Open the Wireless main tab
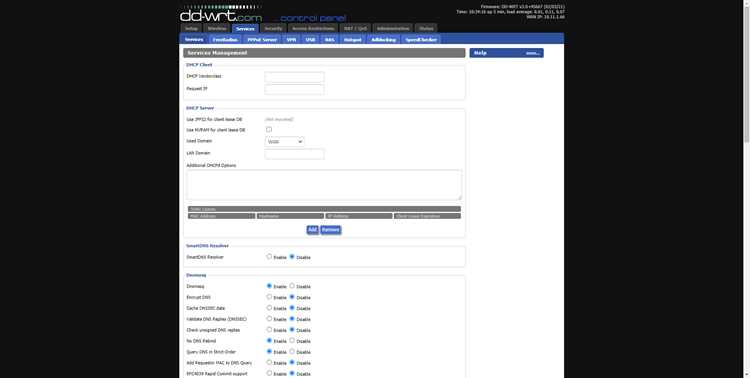 pyautogui.click(x=217, y=29)
